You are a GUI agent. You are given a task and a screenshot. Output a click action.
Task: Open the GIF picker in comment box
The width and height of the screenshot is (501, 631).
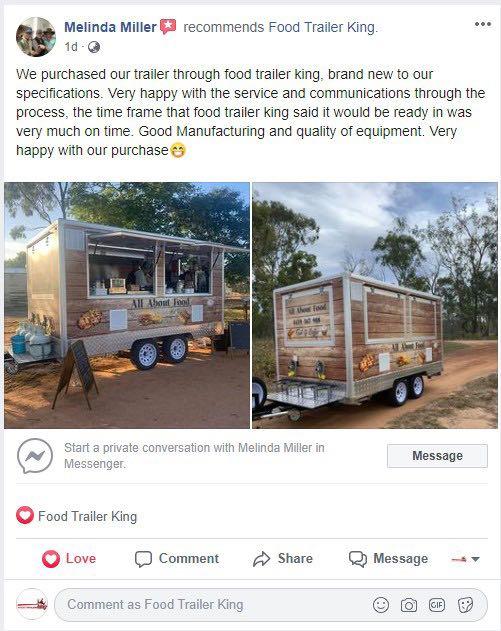pyautogui.click(x=437, y=605)
